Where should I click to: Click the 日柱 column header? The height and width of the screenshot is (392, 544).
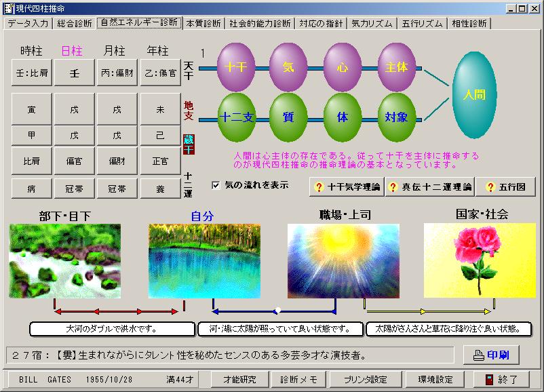[72, 51]
